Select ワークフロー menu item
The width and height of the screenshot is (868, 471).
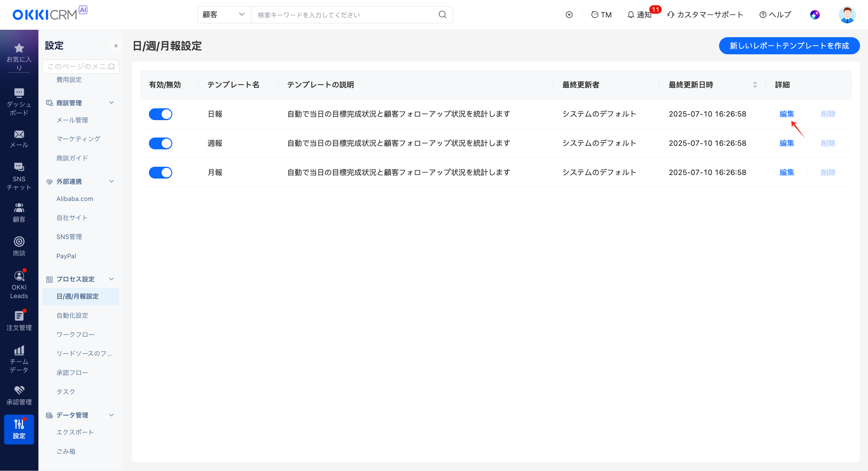tap(75, 335)
